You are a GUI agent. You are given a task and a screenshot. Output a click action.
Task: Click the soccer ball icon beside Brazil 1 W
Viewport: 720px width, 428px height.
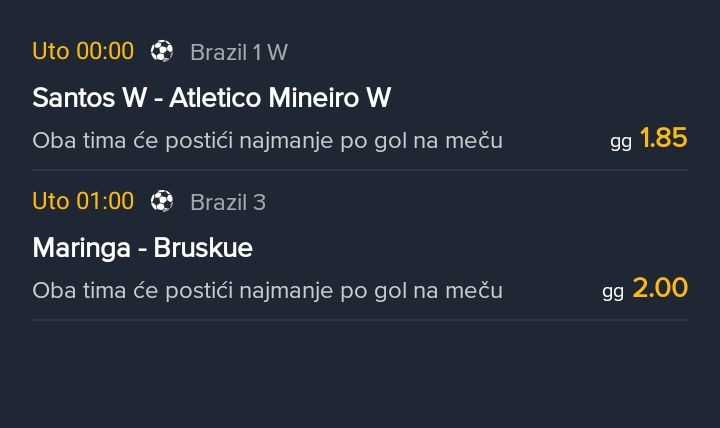tap(162, 52)
